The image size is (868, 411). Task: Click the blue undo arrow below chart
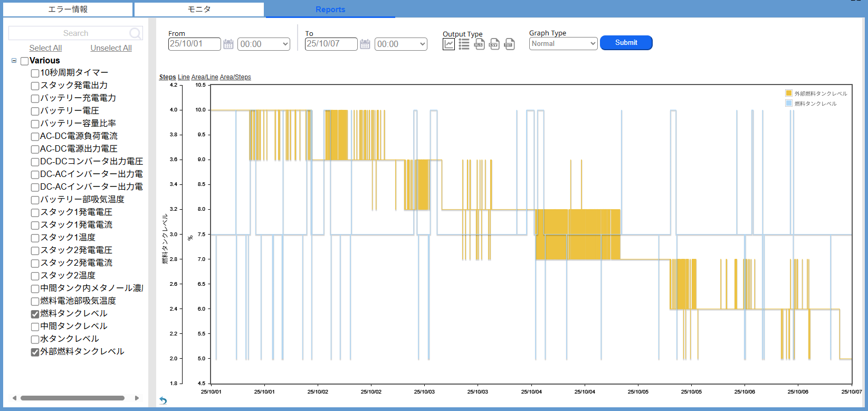tap(163, 400)
